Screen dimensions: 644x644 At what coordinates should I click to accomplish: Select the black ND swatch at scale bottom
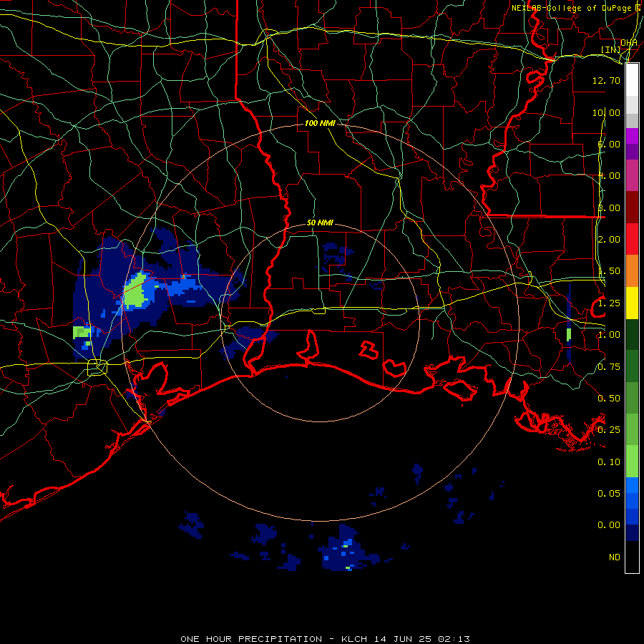point(632,556)
